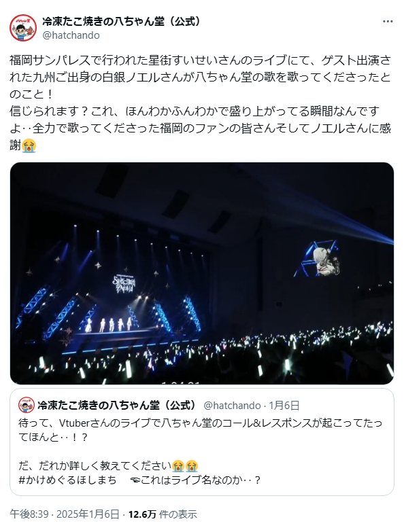Viewport: 404px width, 532px height.
Task: Open the quoted tweet author name
Action: (117, 405)
